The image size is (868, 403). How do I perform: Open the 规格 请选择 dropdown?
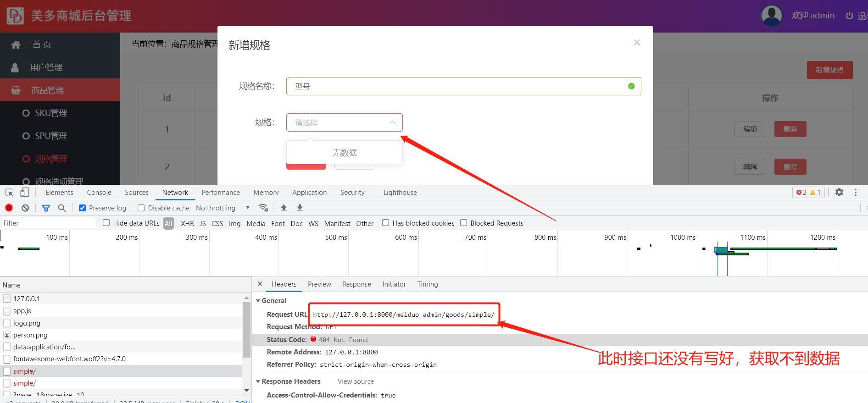345,122
